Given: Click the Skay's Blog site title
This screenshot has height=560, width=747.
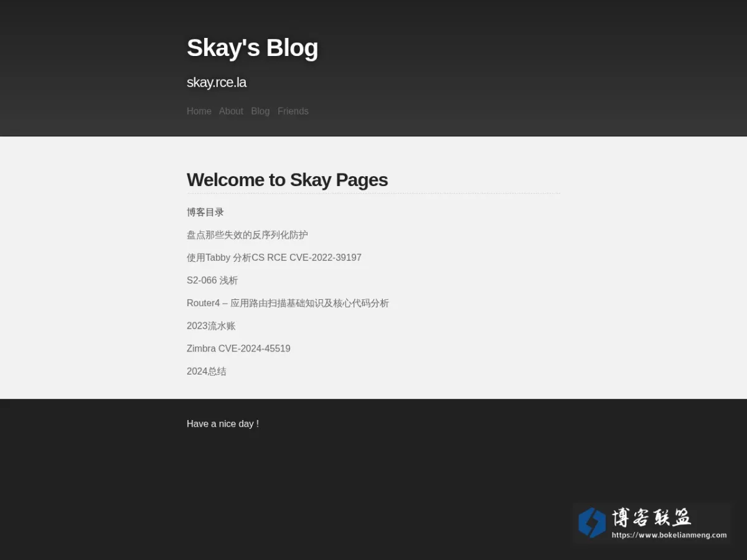Looking at the screenshot, I should (253, 48).
